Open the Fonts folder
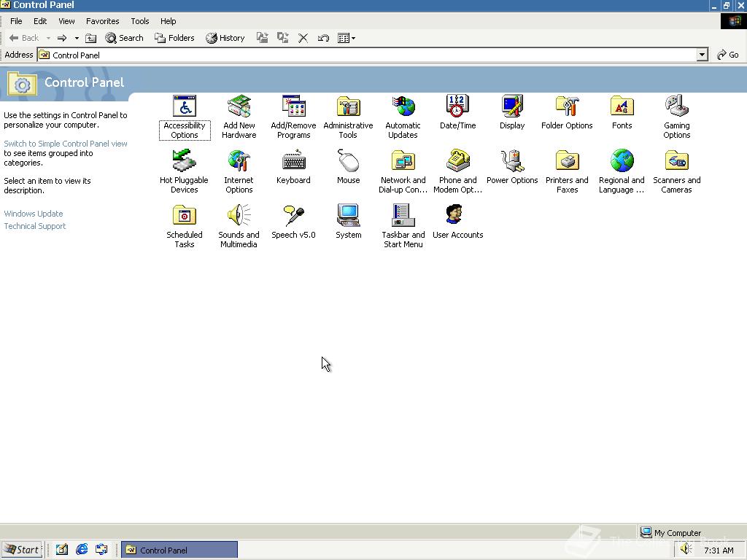The image size is (747, 560). (622, 112)
